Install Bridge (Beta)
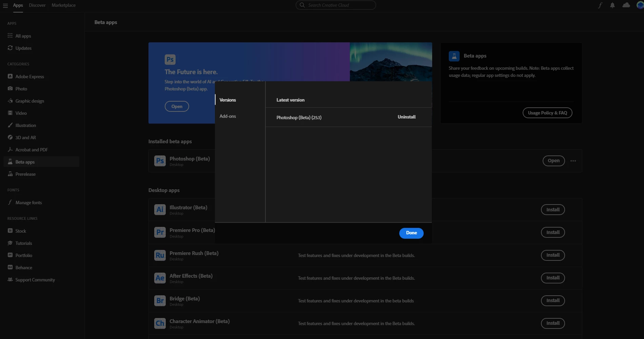Image resolution: width=644 pixels, height=339 pixels. (x=553, y=300)
